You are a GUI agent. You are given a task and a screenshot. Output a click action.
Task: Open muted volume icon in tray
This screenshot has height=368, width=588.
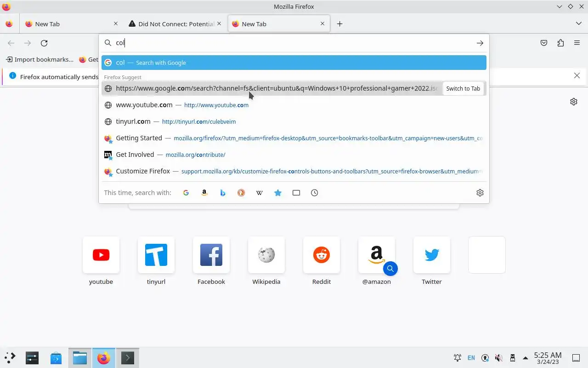499,357
